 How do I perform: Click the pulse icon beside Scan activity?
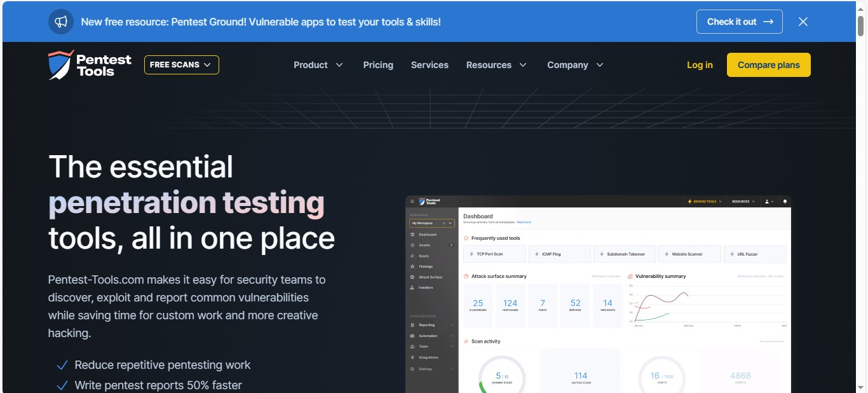click(466, 341)
